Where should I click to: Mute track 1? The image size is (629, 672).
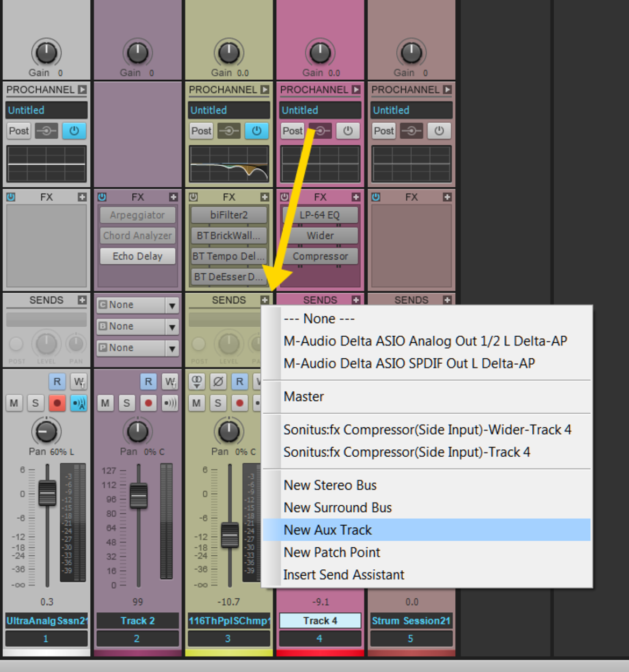point(14,403)
